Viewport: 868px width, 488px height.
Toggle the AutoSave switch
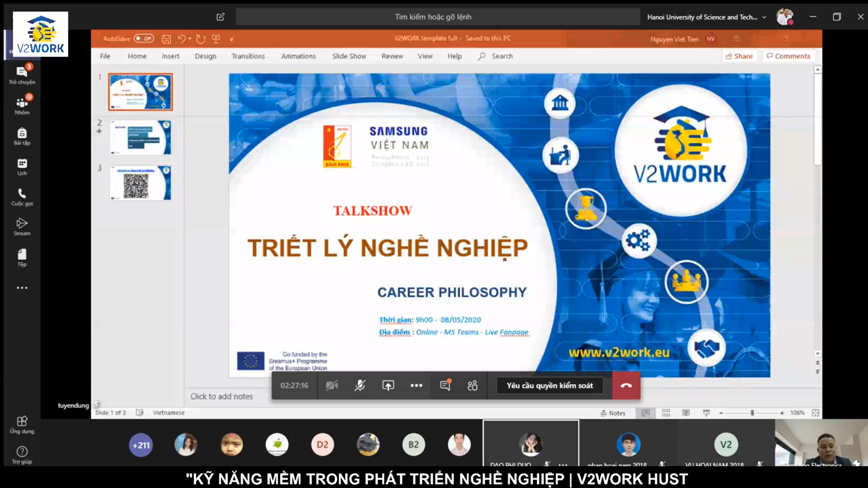[x=144, y=38]
